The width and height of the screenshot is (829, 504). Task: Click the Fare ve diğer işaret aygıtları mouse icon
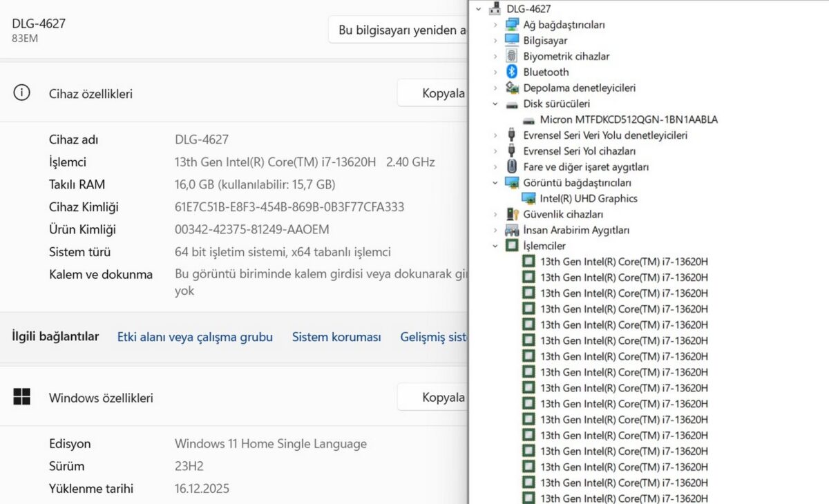pyautogui.click(x=512, y=166)
